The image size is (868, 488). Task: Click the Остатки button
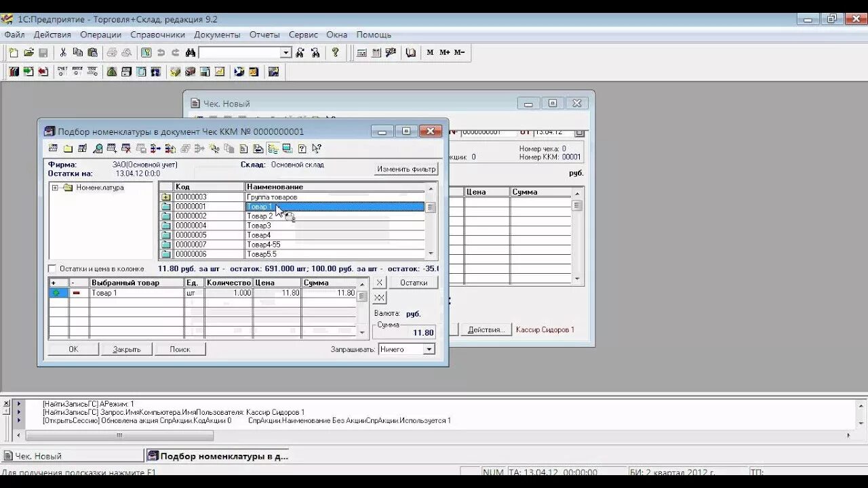(414, 283)
